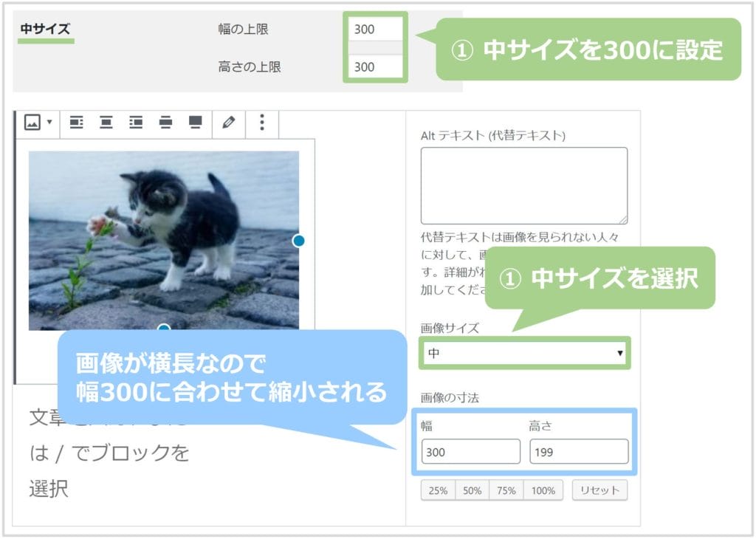Select the align right toolbar icon
Image resolution: width=756 pixels, height=539 pixels.
(x=136, y=123)
